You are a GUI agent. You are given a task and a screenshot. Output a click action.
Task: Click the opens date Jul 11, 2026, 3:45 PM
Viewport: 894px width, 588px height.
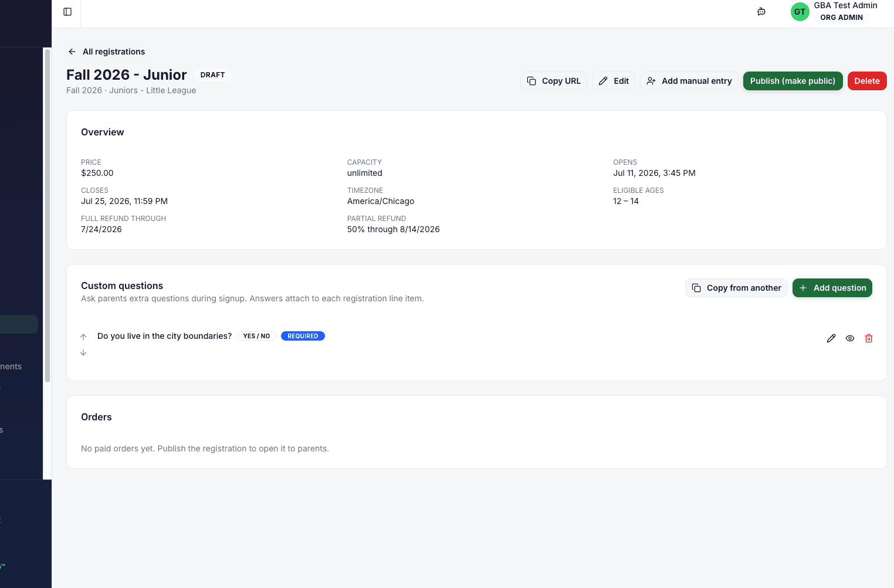(x=654, y=173)
